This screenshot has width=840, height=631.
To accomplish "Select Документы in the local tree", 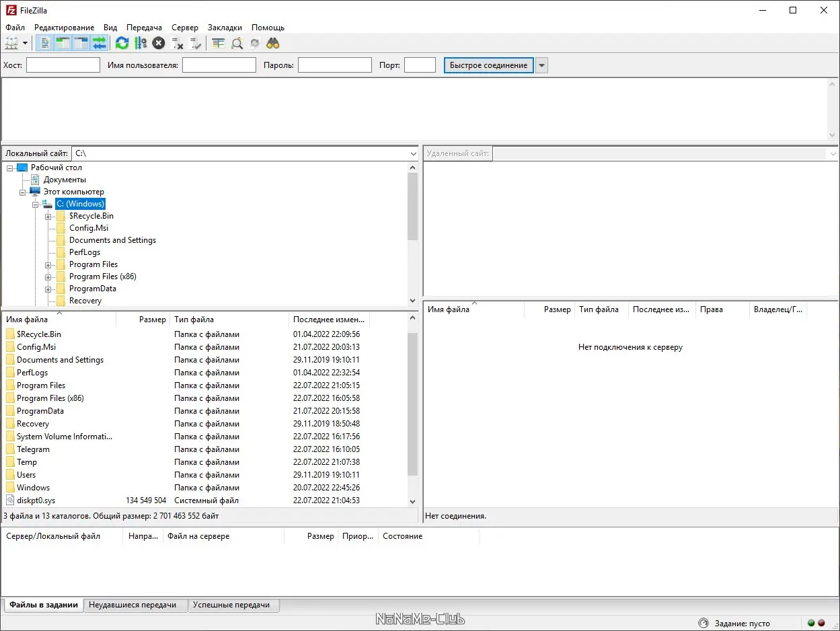I will click(x=65, y=180).
